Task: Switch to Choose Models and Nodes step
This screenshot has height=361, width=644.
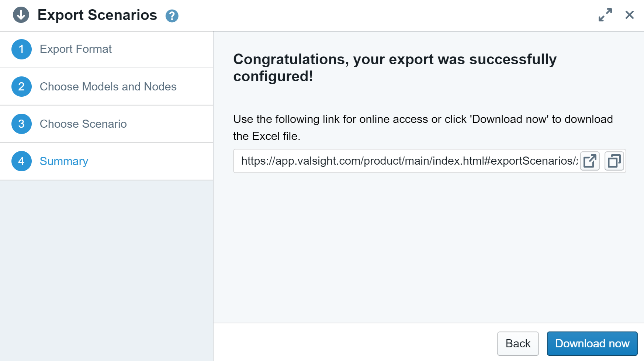Action: pos(108,87)
